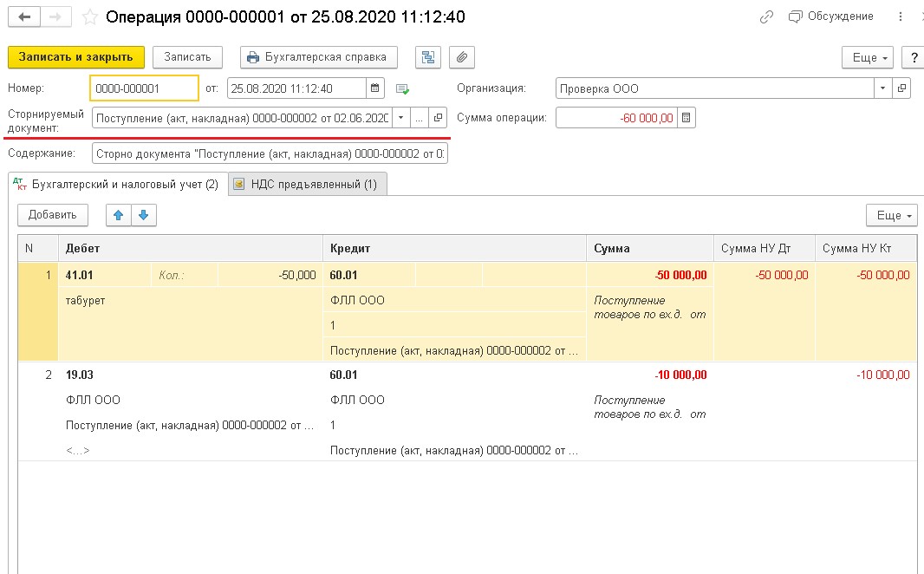This screenshot has width=924, height=574.
Task: Open attached files via paperclip icon
Action: pos(463,57)
